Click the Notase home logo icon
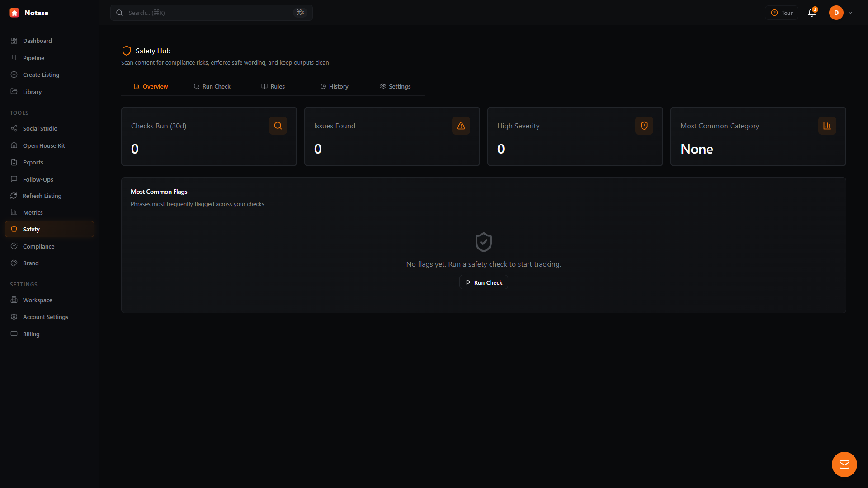This screenshot has width=868, height=488. coord(14,13)
